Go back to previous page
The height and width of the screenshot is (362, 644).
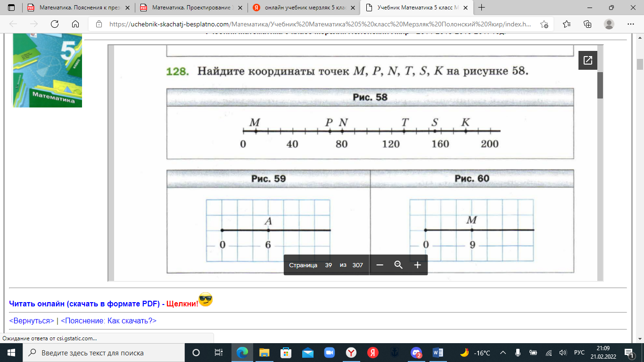[x=13, y=25]
